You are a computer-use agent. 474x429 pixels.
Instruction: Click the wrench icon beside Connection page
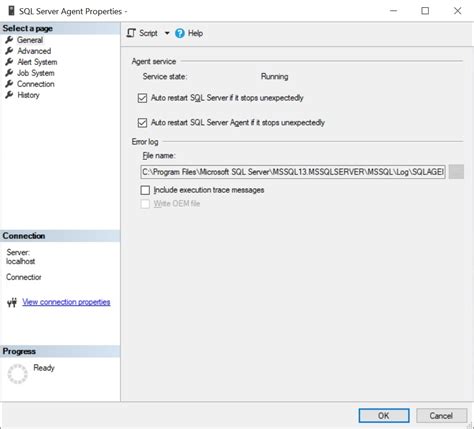click(x=9, y=84)
